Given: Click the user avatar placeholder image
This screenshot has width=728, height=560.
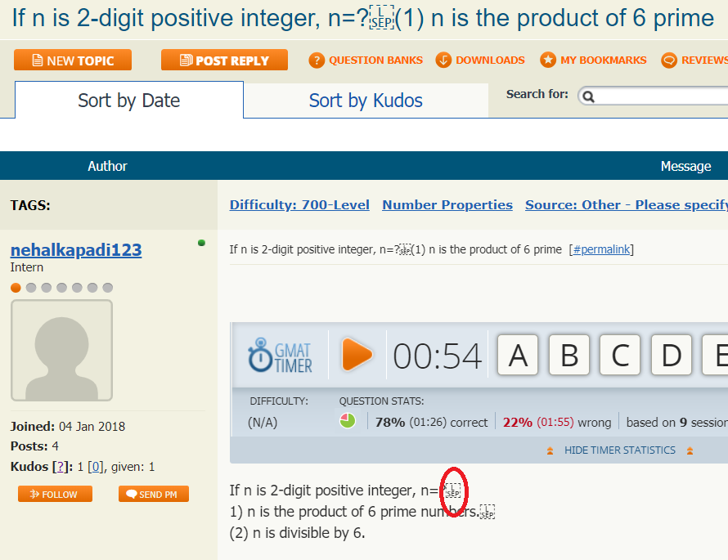Looking at the screenshot, I should [61, 350].
